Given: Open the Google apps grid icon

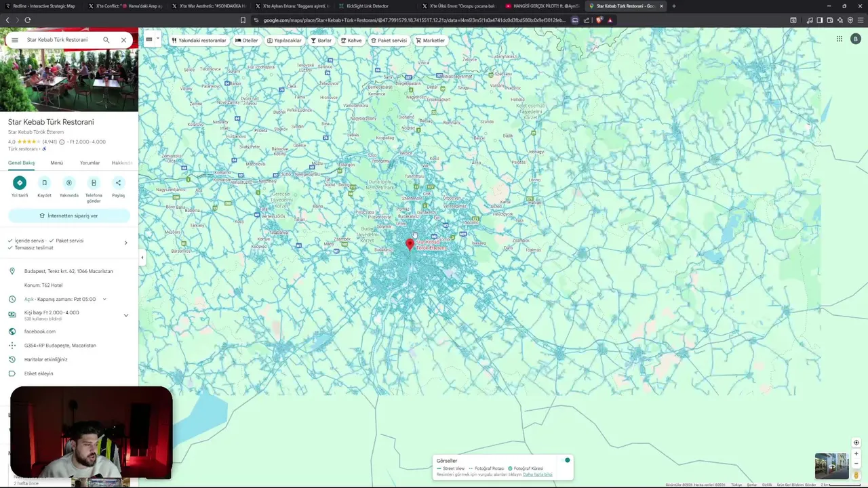Looking at the screenshot, I should click(840, 39).
